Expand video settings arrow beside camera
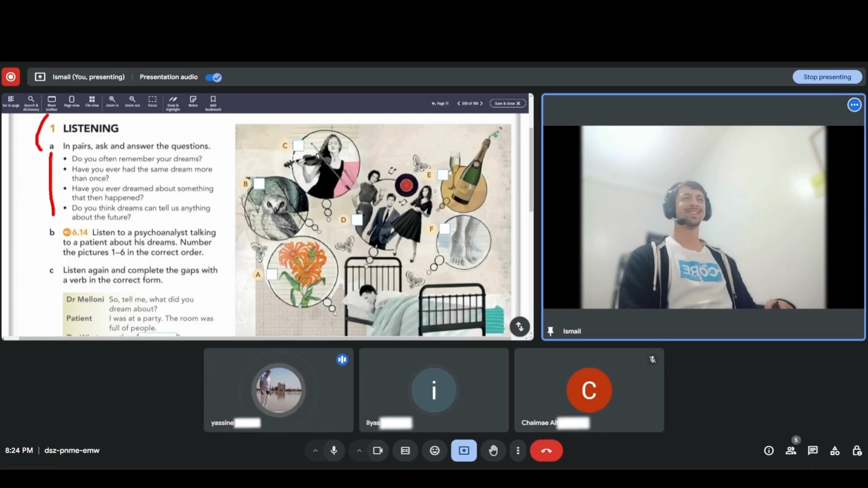This screenshot has width=868, height=488. pyautogui.click(x=359, y=450)
